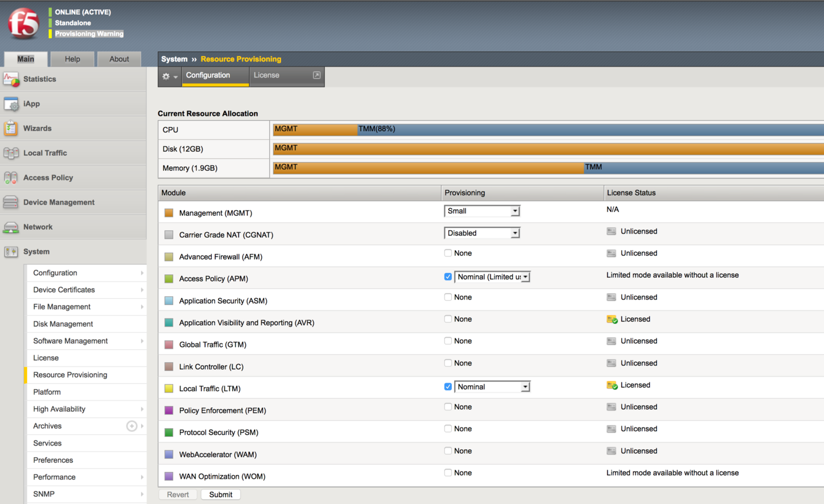This screenshot has height=504, width=824.
Task: Click the Management (MGMT) orange color swatch
Action: pos(169,213)
